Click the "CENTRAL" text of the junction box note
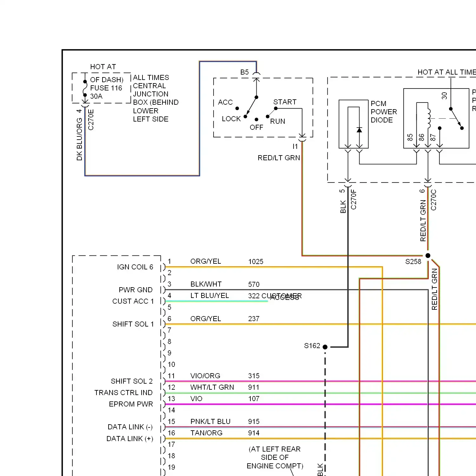 click(149, 86)
